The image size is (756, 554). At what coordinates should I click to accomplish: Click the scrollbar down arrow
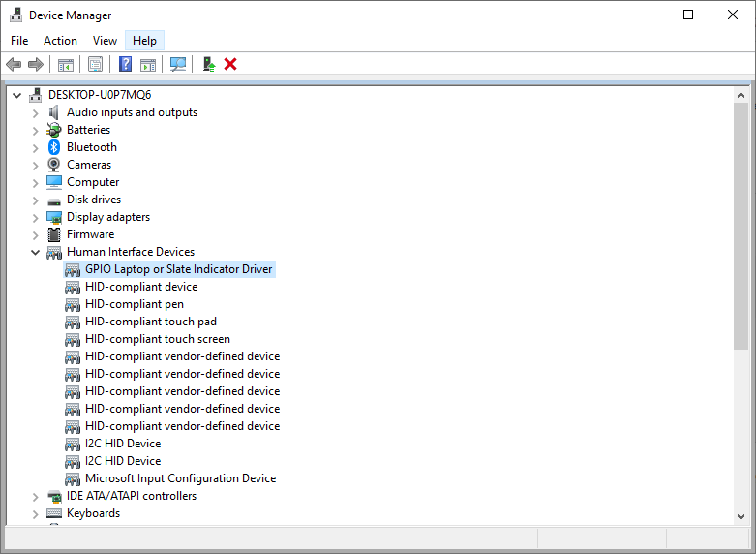741,517
